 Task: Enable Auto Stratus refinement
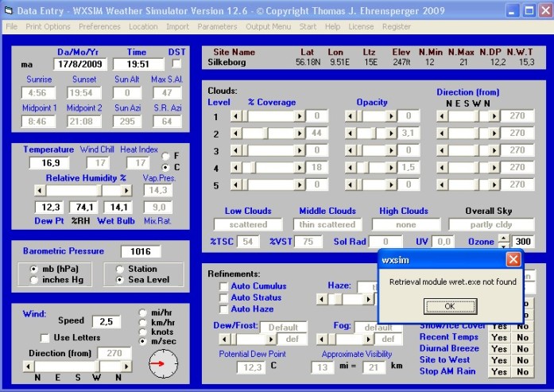[223, 297]
